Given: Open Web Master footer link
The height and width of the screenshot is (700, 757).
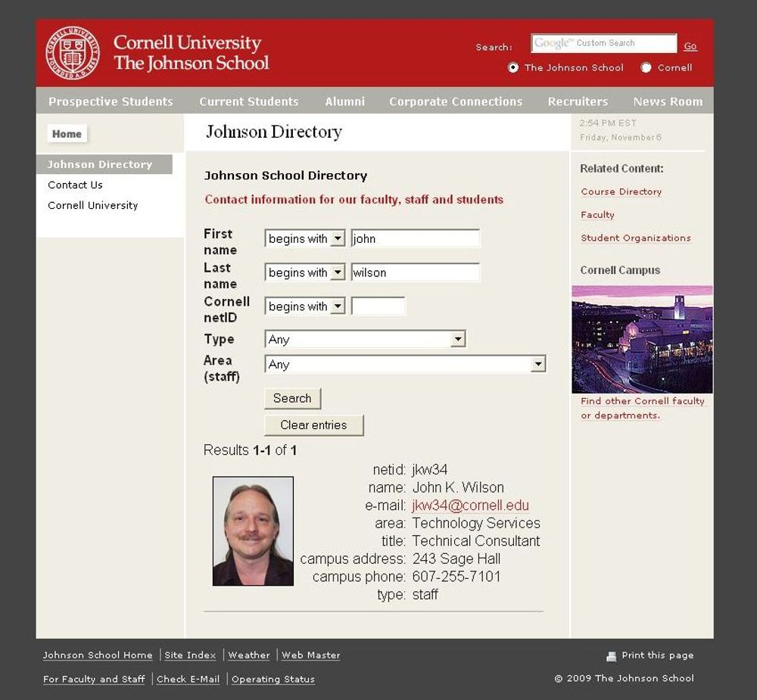Looking at the screenshot, I should point(311,655).
